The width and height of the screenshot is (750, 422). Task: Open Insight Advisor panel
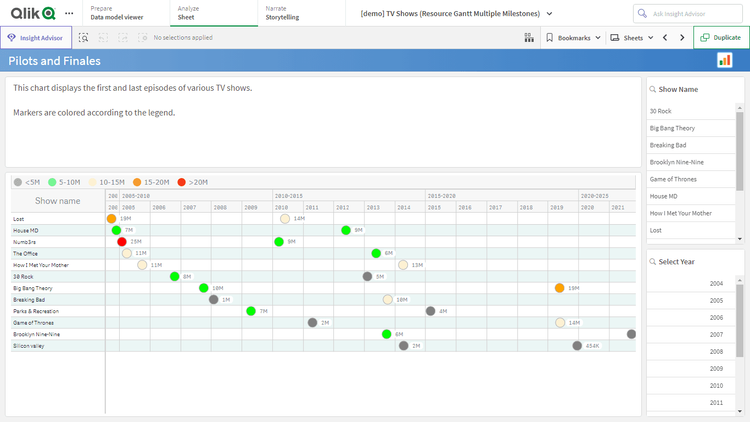[35, 37]
